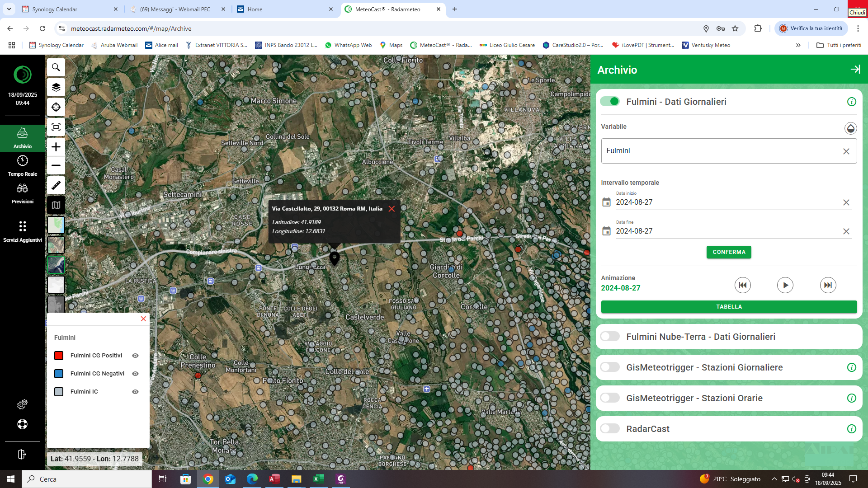Open Servizi Aggiuntivi menu
Screen dimensions: 868x488
coord(23,231)
